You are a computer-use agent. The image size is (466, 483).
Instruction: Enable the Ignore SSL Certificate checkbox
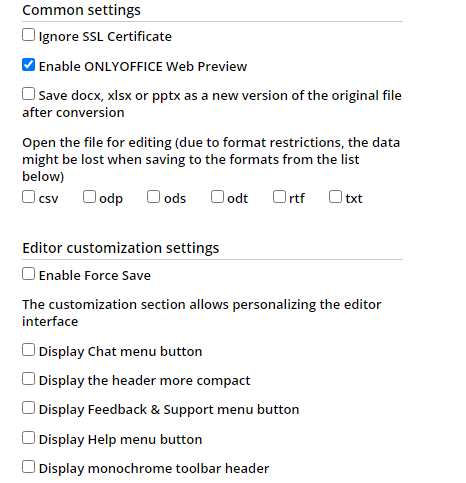coord(28,35)
